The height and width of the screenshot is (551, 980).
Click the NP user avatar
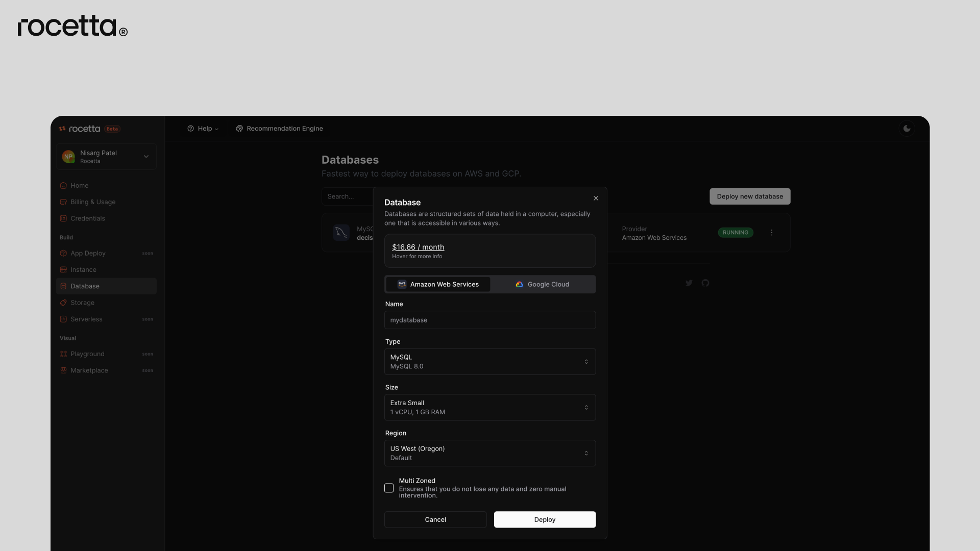pyautogui.click(x=68, y=157)
